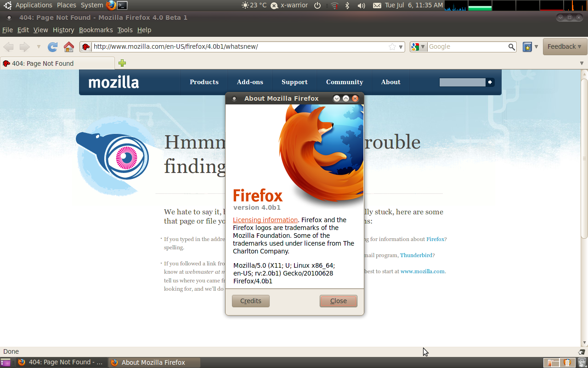
Task: Follow the Firefox link in page text
Action: coord(435,239)
